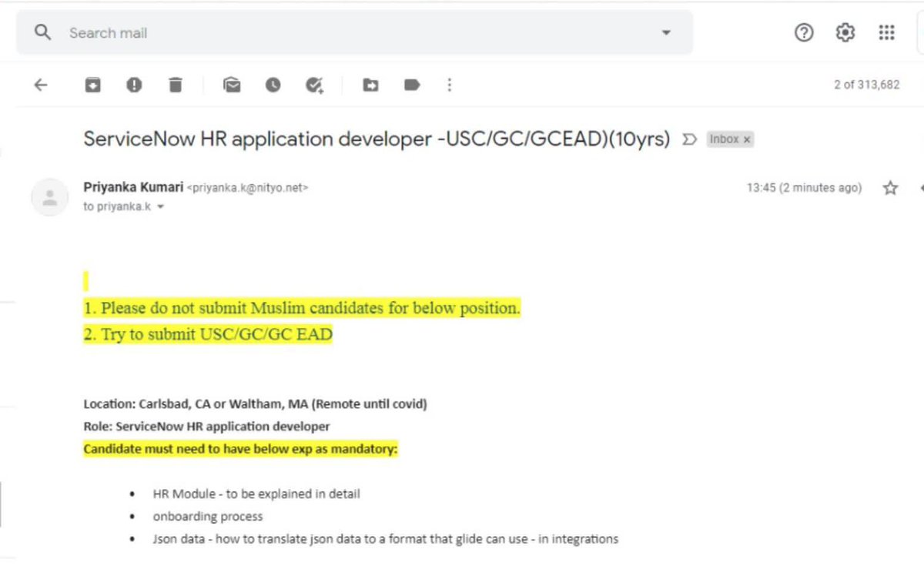Snooze this email

(x=273, y=85)
